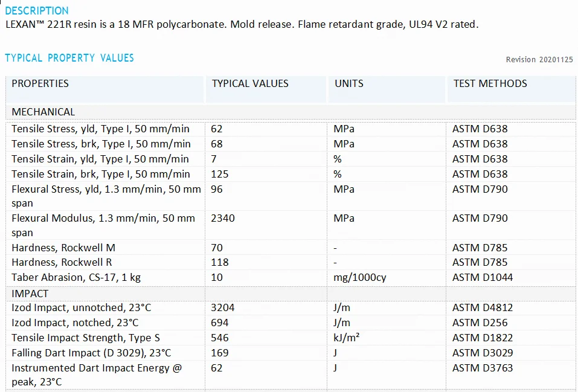Click the Flexural Modulus value 2340
The height and width of the screenshot is (392, 578).
point(223,218)
